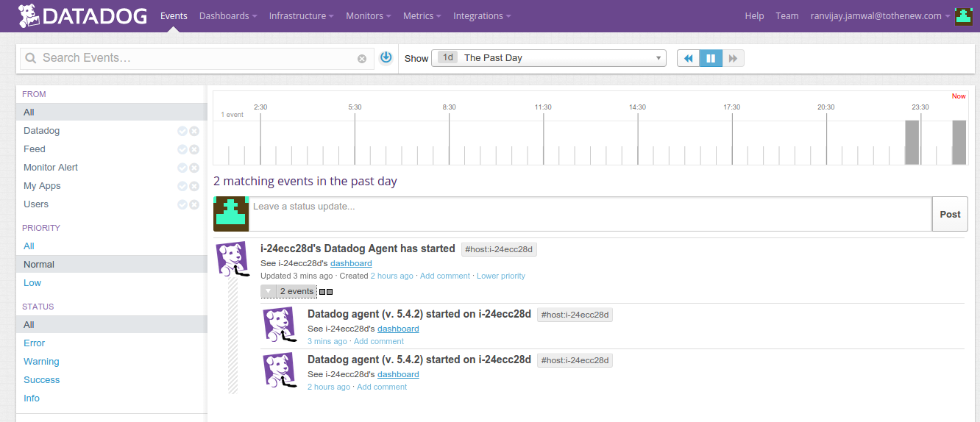Include only Datadog source with checkmark icon
Image resolution: width=980 pixels, height=422 pixels.
pos(182,131)
